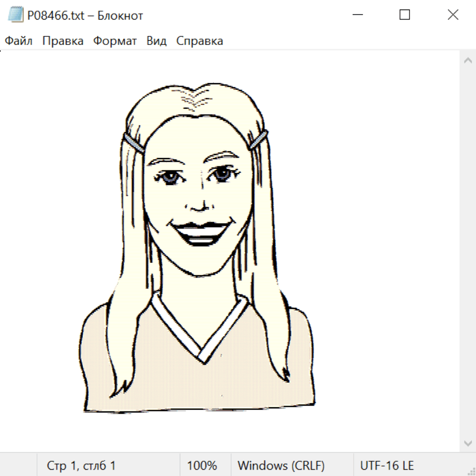Click the "Стр 1, стлб 1" status indicator
The width and height of the screenshot is (476, 476).
tap(81, 466)
